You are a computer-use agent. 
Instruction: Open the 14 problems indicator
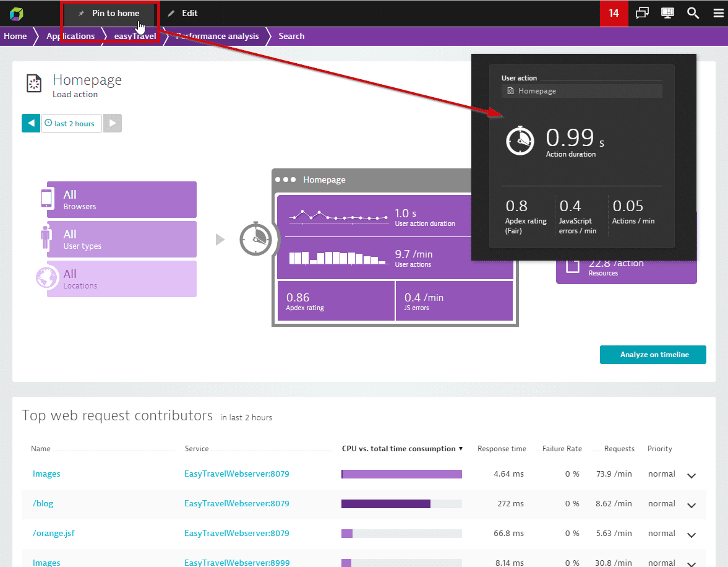[x=614, y=13]
